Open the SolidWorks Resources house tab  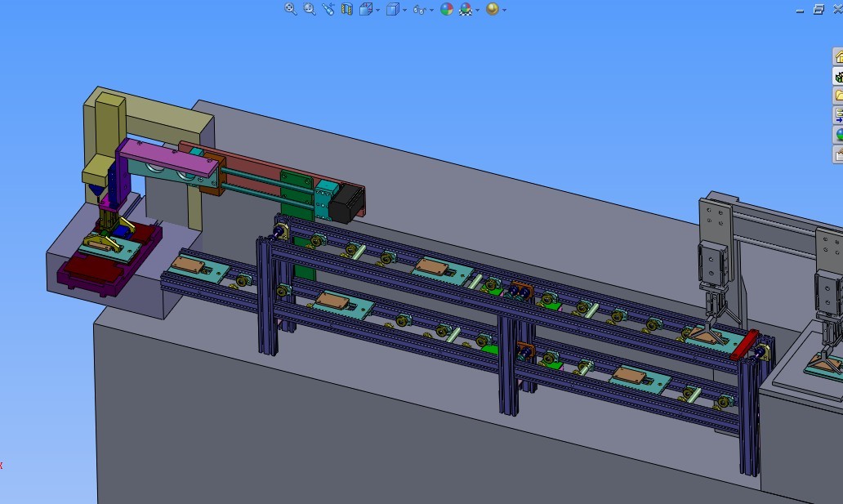click(x=838, y=56)
